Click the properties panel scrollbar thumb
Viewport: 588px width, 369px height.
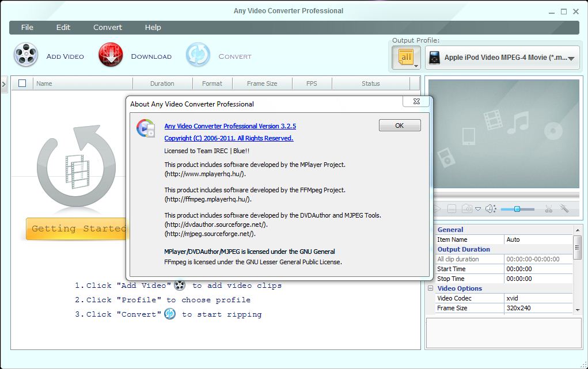point(577,248)
